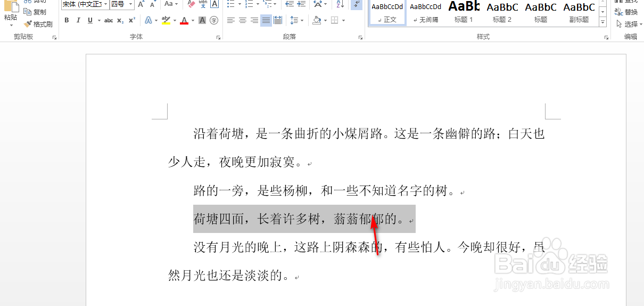Click the Borders icon
This screenshot has height=306, width=644.
(334, 20)
